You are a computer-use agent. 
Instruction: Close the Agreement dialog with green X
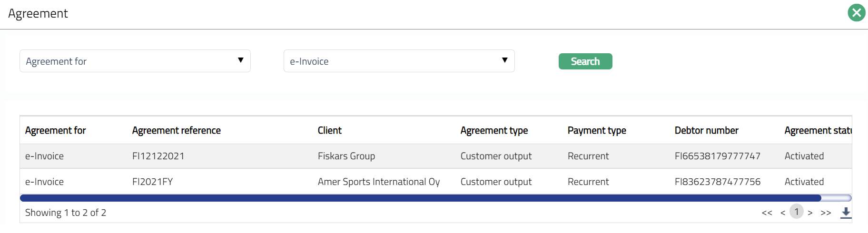click(857, 13)
